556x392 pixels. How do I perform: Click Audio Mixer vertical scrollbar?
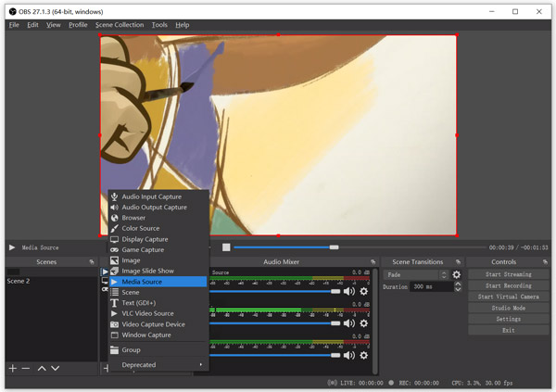pos(375,321)
